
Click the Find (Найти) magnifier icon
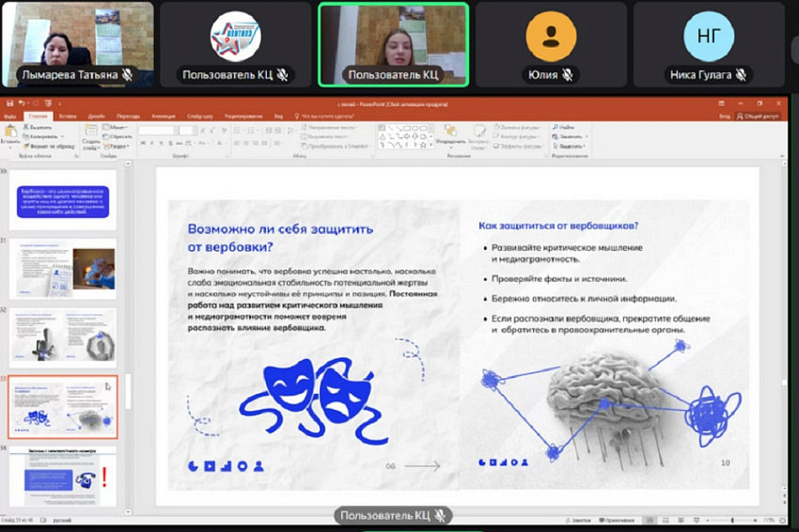tap(567, 126)
